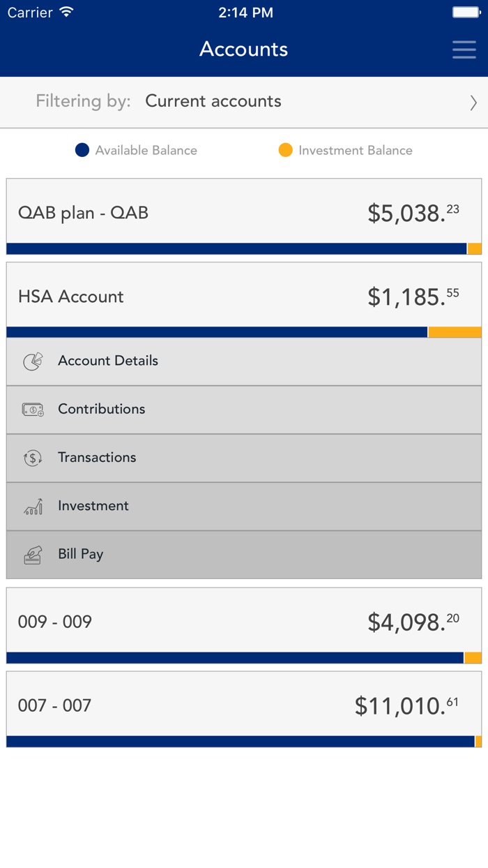Click the Account Details pie chart icon
The height and width of the screenshot is (868, 488).
point(33,361)
